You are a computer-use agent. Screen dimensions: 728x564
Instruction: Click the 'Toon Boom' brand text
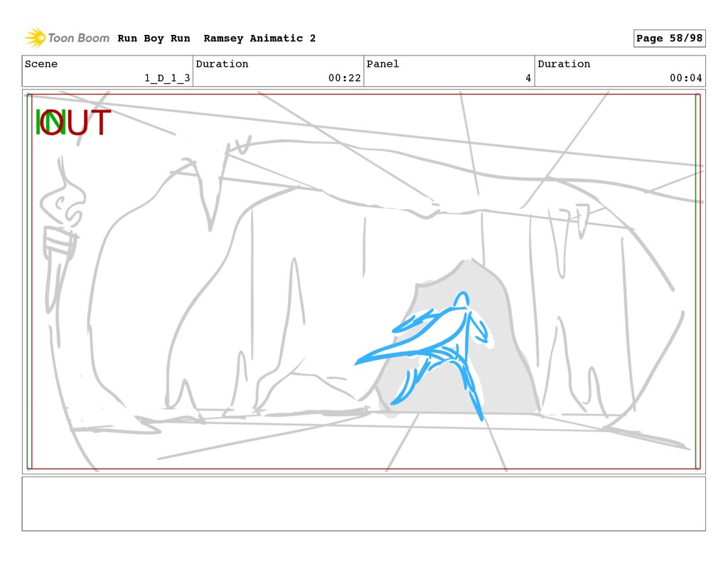[x=78, y=38]
